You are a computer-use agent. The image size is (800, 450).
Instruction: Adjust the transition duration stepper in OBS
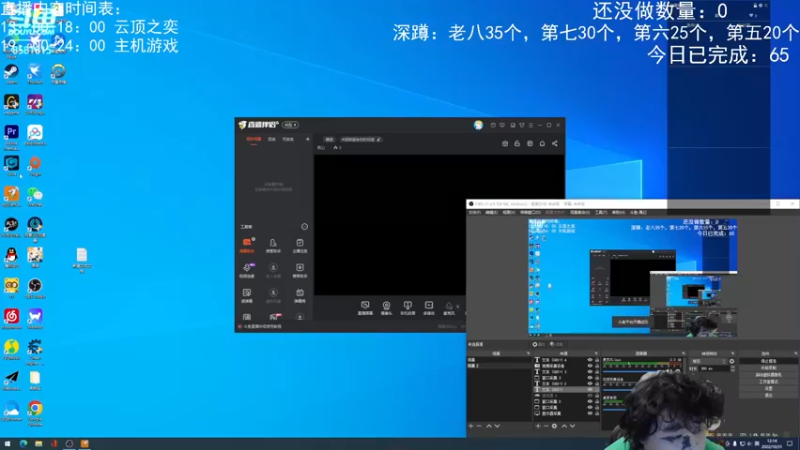(x=732, y=368)
